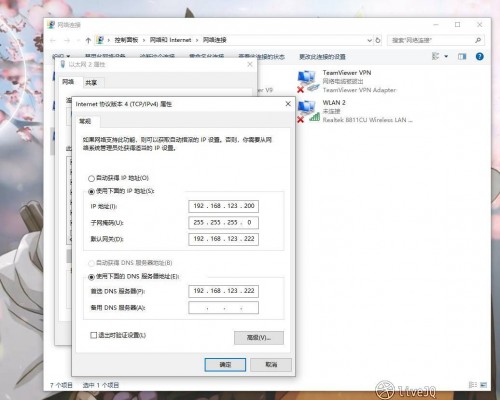
Task: Toggle the preview pane icon
Action: click(462, 56)
